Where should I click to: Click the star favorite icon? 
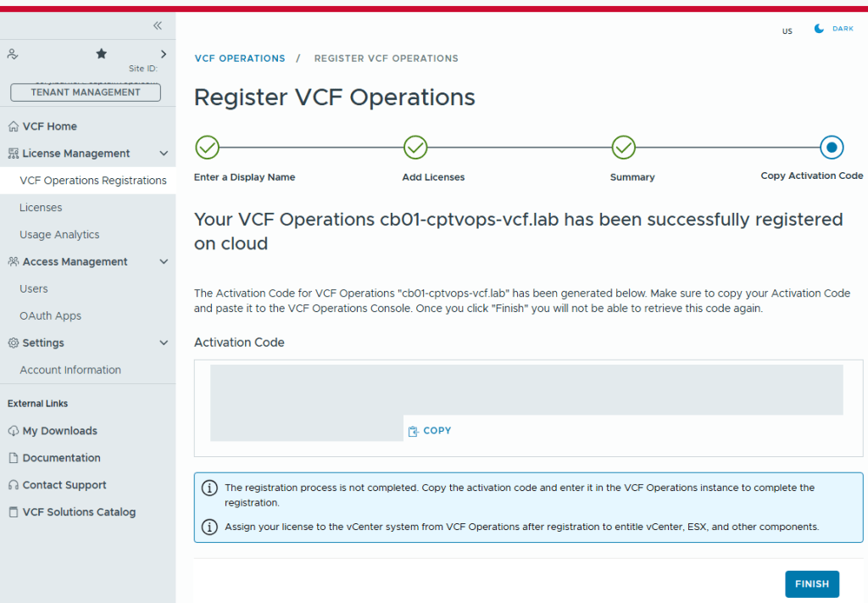tap(102, 53)
